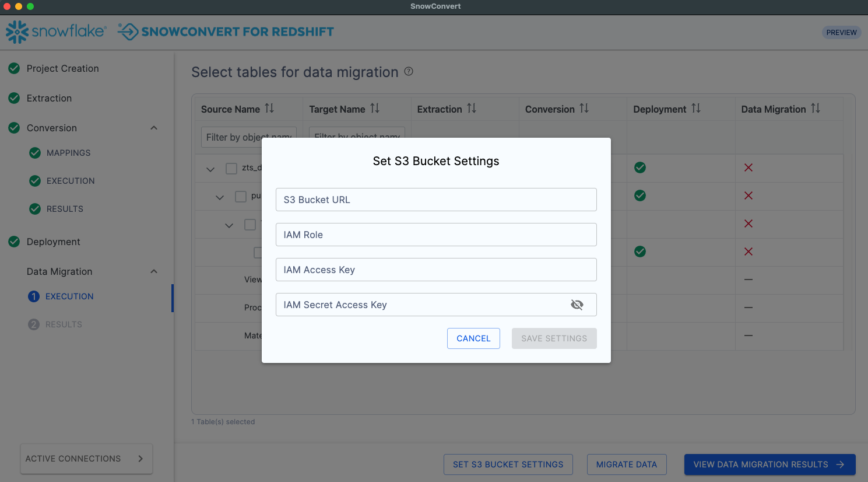Cancel the S3 Bucket Settings dialog
Viewport: 868px width, 482px height.
pyautogui.click(x=473, y=338)
